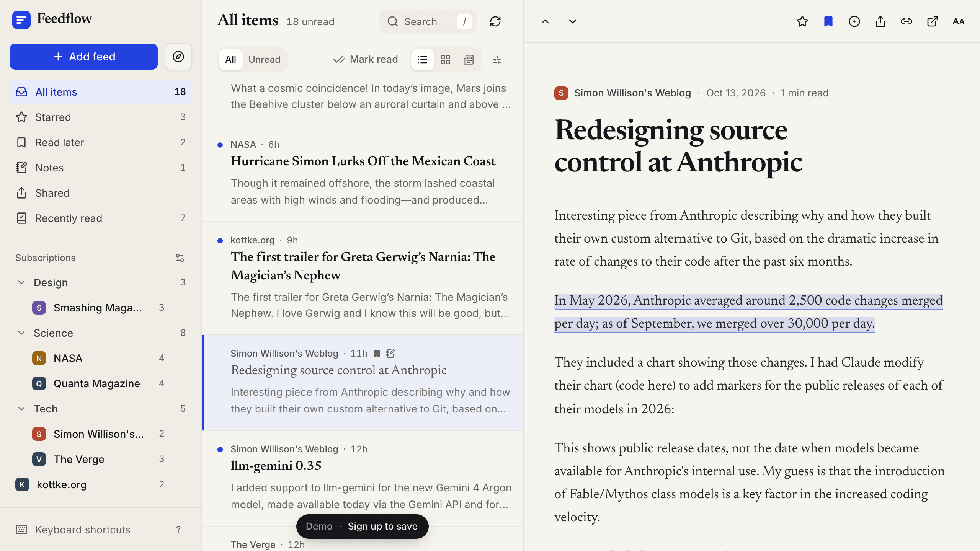
Task: Mark article unread with circle icon
Action: [x=854, y=21]
